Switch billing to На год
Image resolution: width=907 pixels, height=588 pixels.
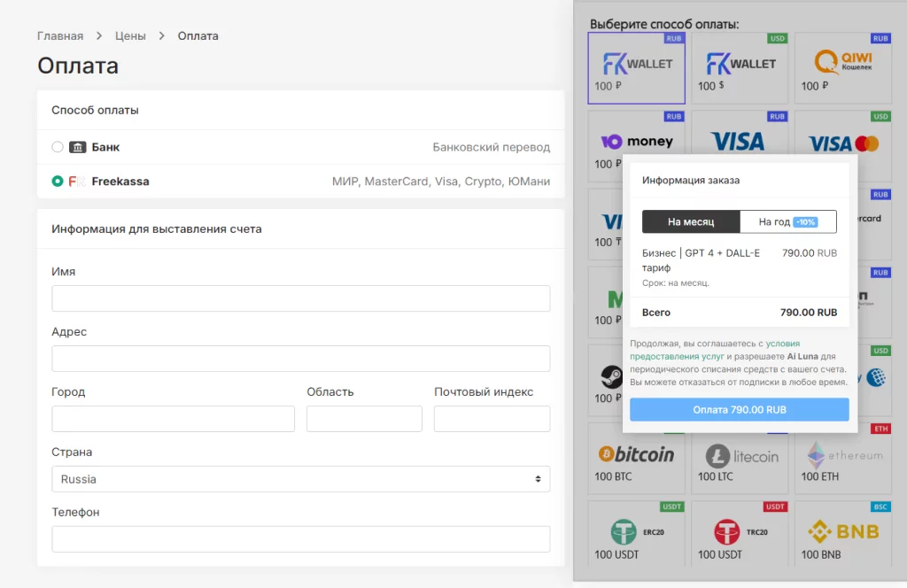(787, 221)
